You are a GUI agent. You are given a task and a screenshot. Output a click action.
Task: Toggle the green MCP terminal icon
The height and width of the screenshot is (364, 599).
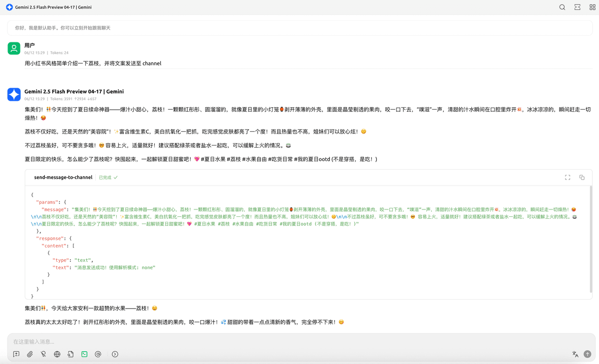point(84,354)
